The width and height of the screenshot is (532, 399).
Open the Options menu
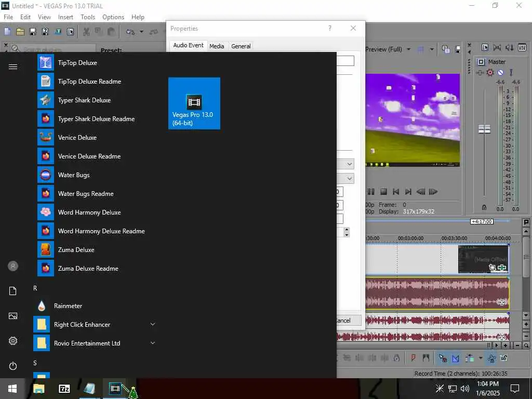[x=113, y=17]
